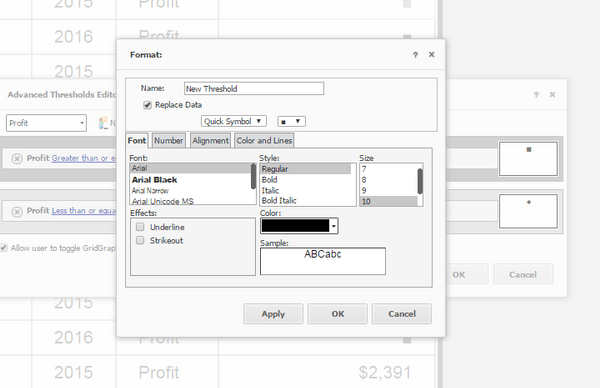The width and height of the screenshot is (600, 388).
Task: Open the symbol shape dropdown
Action: [291, 122]
